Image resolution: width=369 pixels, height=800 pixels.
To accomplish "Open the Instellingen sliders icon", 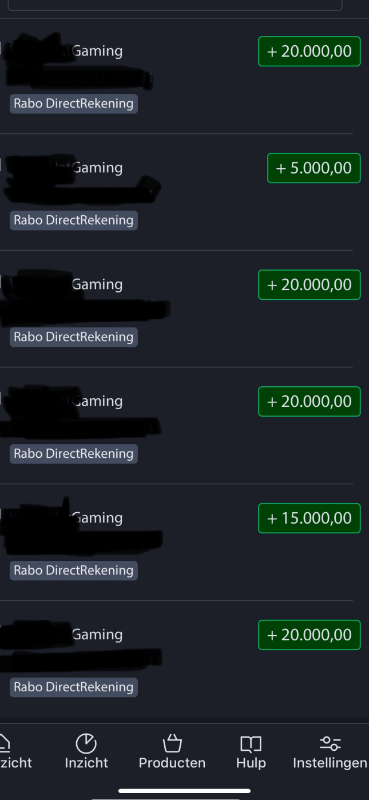I will [330, 743].
